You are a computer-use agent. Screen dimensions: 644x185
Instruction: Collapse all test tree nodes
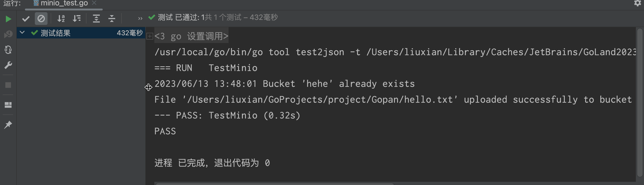coord(112,18)
